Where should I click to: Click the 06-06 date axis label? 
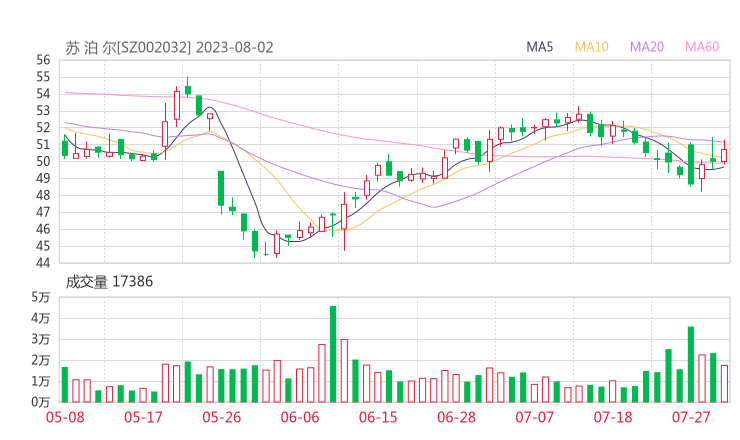pos(300,417)
